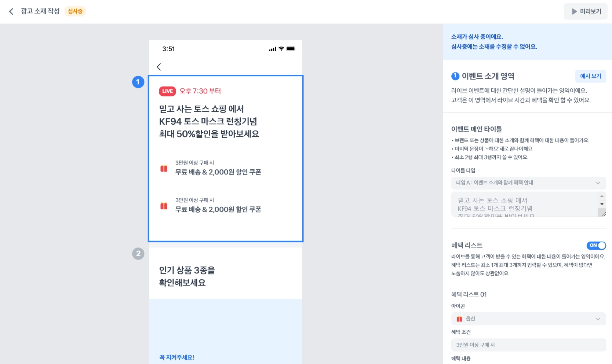Click the gift icon in 아이콘 dropdown
Screen dimensions: 612x364
point(459,319)
